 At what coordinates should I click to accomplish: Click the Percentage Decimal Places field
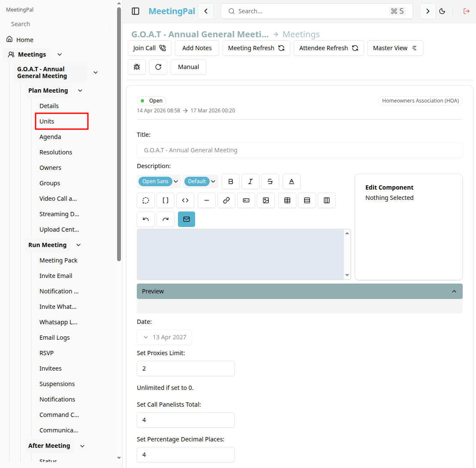pos(186,455)
